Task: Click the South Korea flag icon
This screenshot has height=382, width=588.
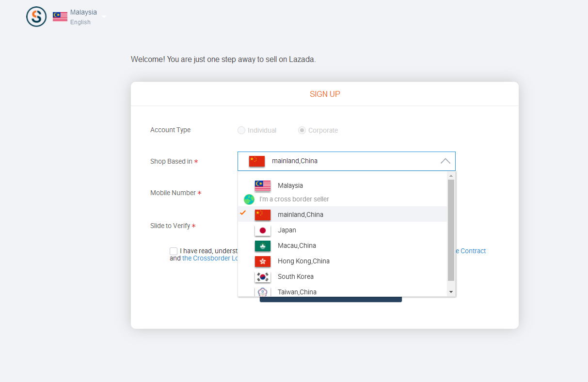Action: pyautogui.click(x=263, y=277)
